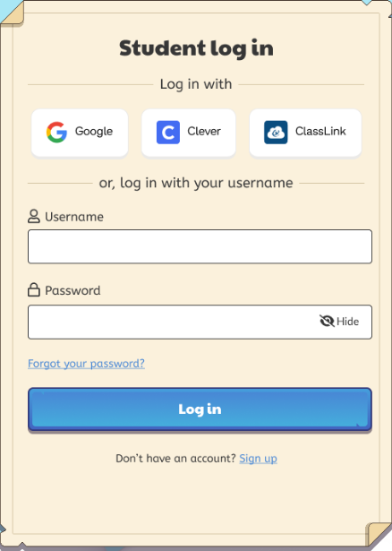Viewport: 392px width, 551px height.
Task: Click the ClassLink cloud icon
Action: pos(276,132)
